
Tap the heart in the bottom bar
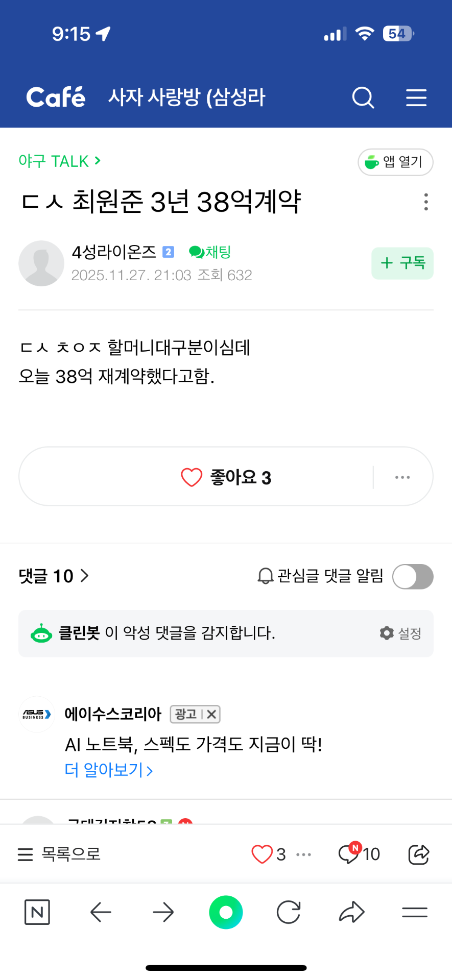pos(262,854)
